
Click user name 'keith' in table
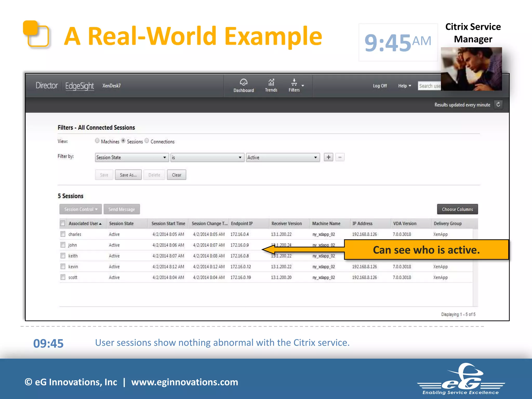tap(73, 256)
